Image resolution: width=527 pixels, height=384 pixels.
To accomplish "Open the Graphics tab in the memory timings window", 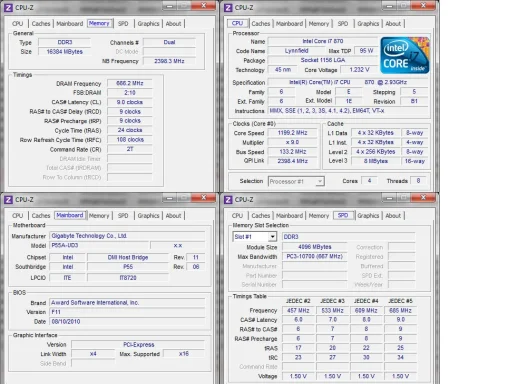I will click(x=148, y=24).
